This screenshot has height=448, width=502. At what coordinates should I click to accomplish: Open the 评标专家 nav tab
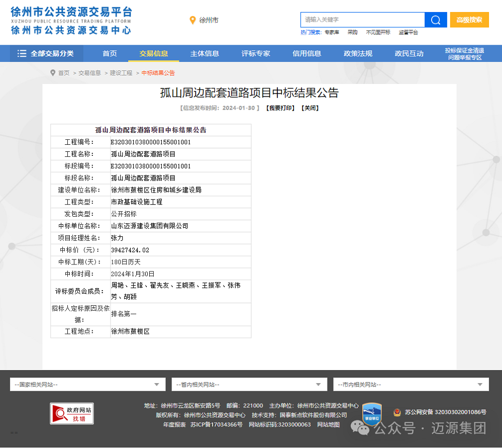[x=256, y=53]
